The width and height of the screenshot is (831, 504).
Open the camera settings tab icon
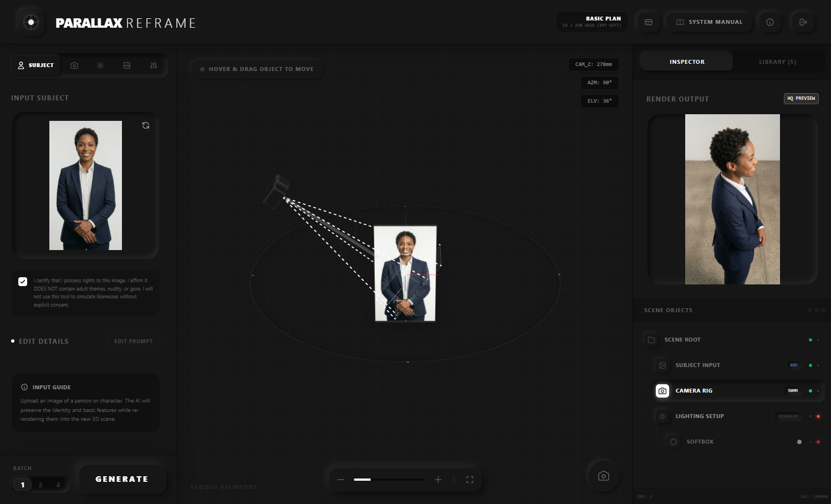pos(74,65)
